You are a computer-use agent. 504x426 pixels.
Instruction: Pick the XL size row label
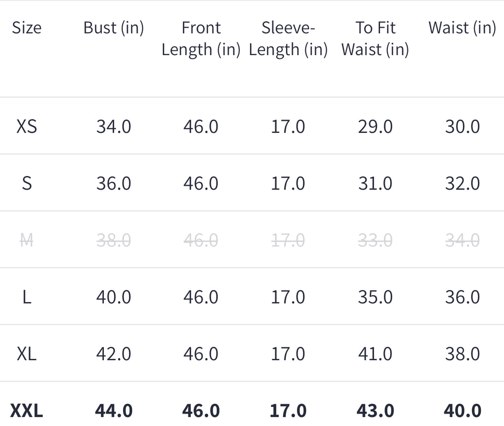pos(27,354)
